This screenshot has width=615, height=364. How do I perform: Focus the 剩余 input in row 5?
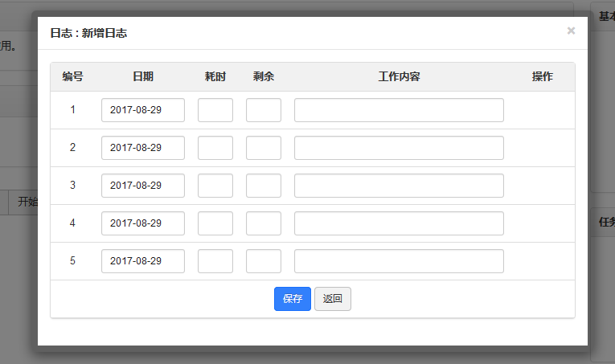(264, 261)
